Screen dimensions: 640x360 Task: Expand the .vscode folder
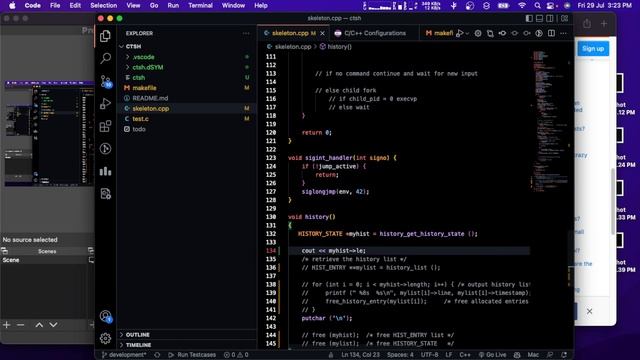[143, 57]
